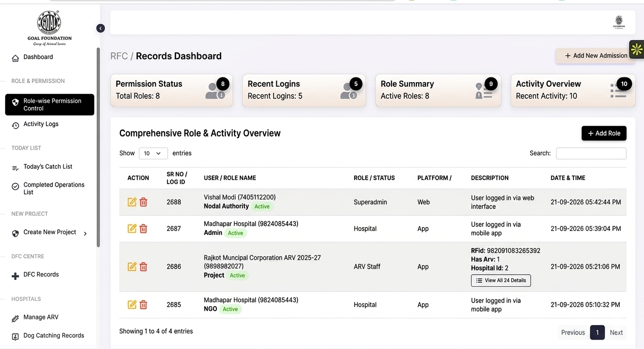Edit the log 2688 Vishal Modi entry
The width and height of the screenshot is (644, 349).
132,202
